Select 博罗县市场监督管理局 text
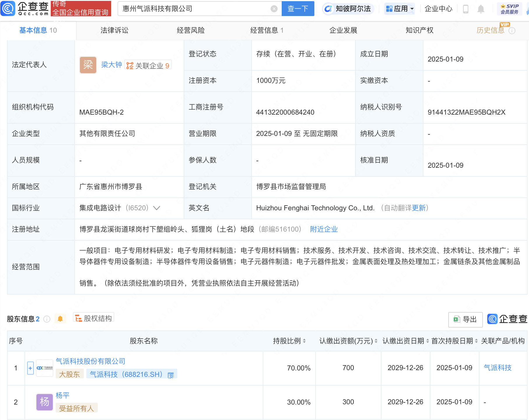529x420 pixels. tap(291, 187)
